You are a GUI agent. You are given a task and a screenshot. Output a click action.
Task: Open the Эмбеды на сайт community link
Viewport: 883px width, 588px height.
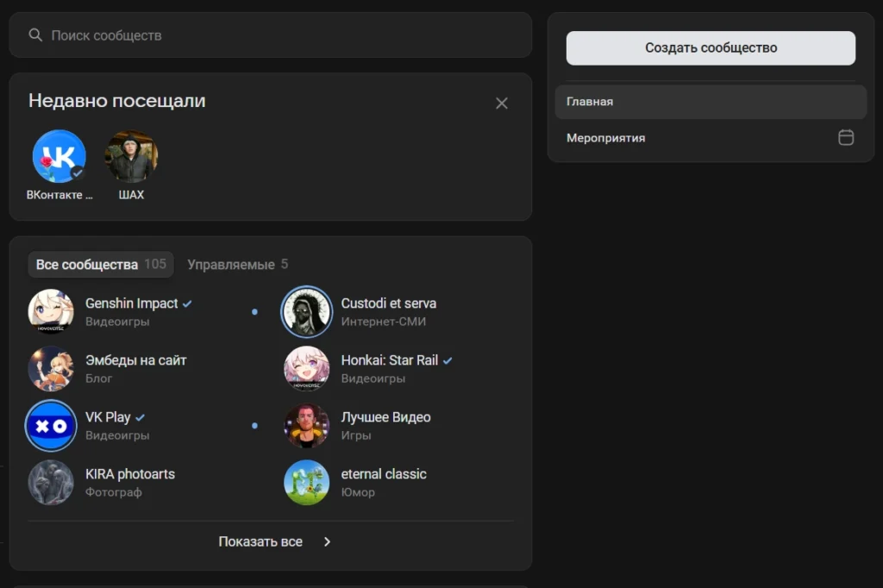[135, 360]
